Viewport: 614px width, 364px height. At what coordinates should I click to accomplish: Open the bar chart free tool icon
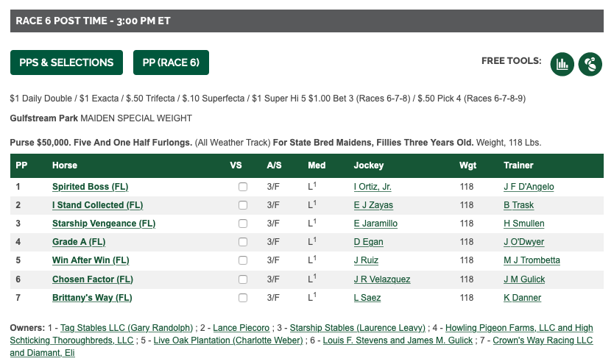pyautogui.click(x=562, y=64)
